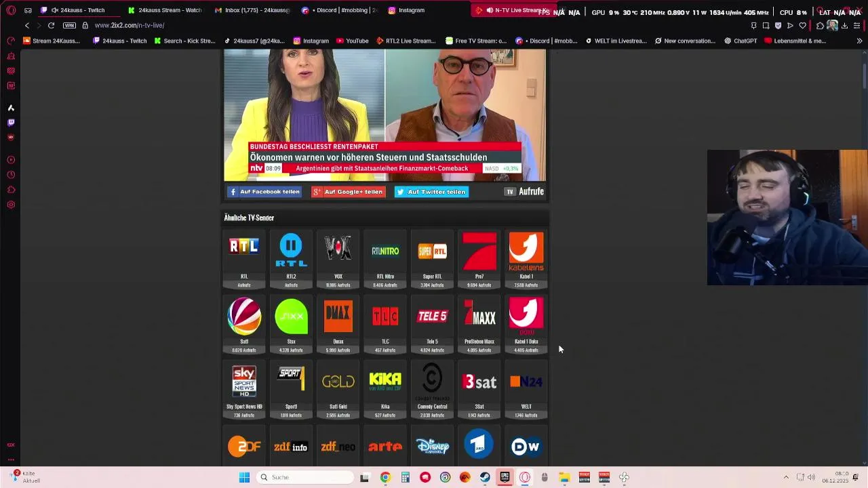Open Epic Games Launcher from taskbar
The height and width of the screenshot is (488, 868).
point(505,477)
